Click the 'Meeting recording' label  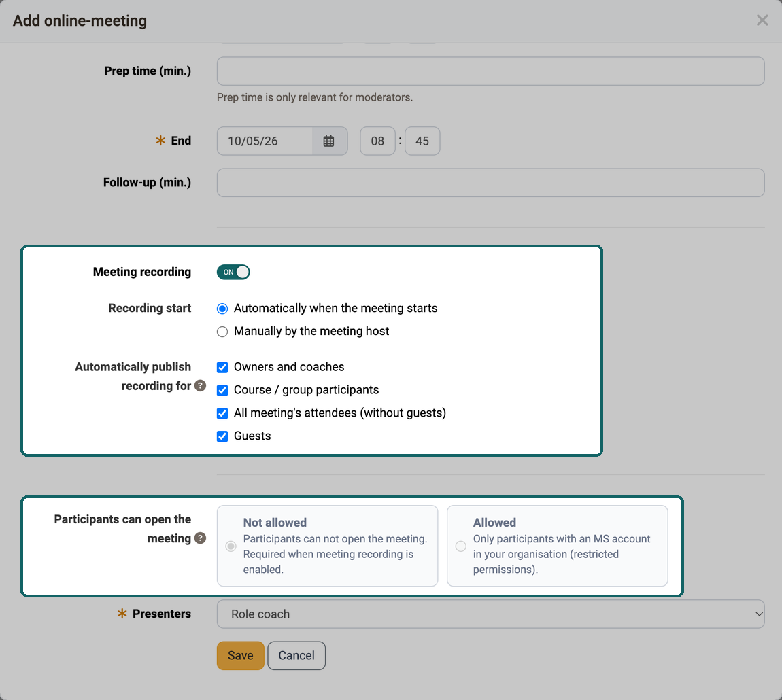click(142, 272)
